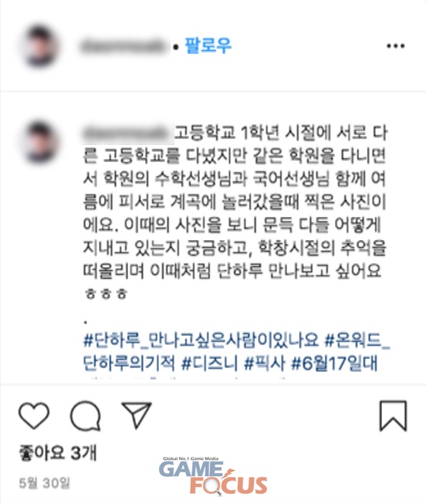The height and width of the screenshot is (504, 426).
Task: Open hashtag #디즈니
Action: point(210,364)
